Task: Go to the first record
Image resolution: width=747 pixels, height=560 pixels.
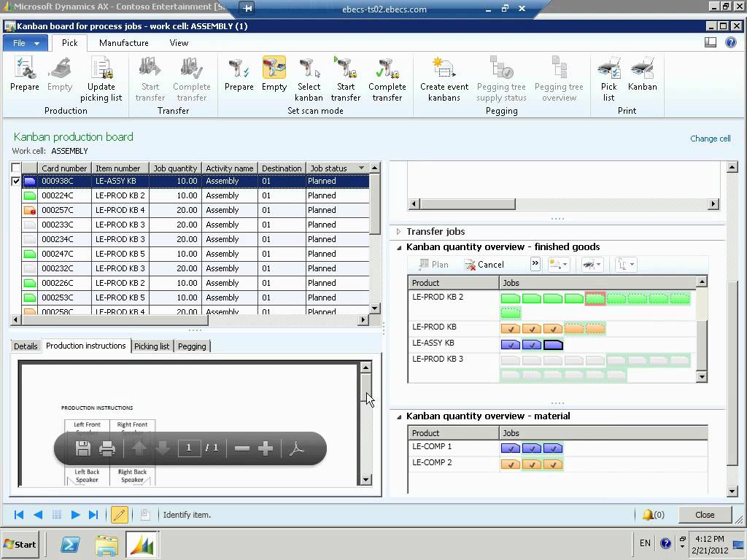Action: click(x=18, y=515)
